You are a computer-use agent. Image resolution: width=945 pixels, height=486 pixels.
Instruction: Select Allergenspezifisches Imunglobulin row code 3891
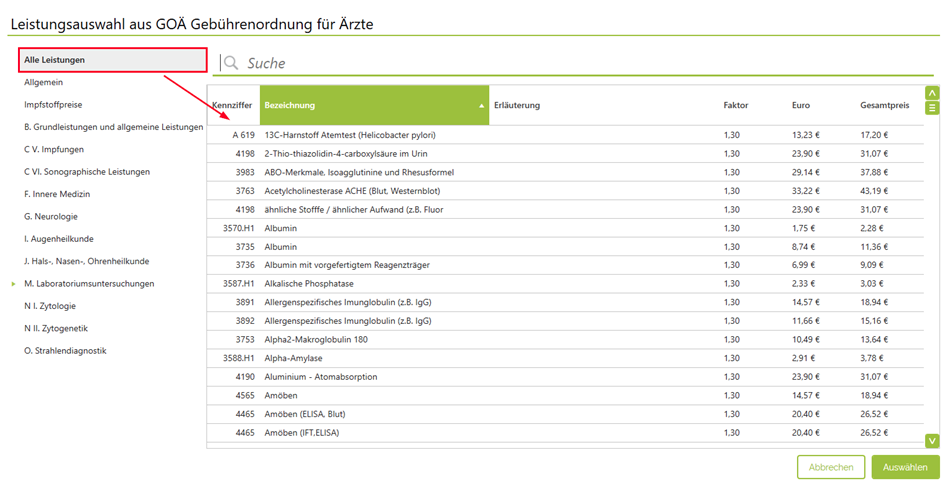(x=565, y=302)
